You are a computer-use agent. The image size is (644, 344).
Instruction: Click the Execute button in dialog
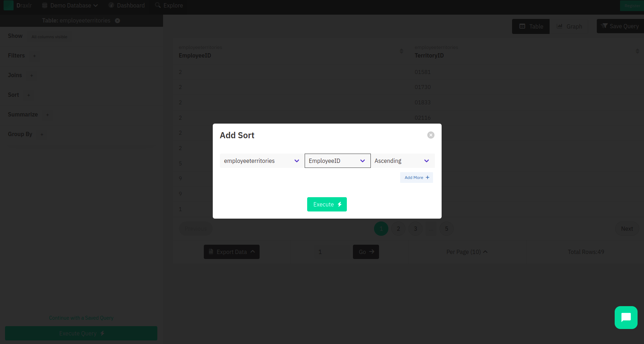[x=327, y=204]
